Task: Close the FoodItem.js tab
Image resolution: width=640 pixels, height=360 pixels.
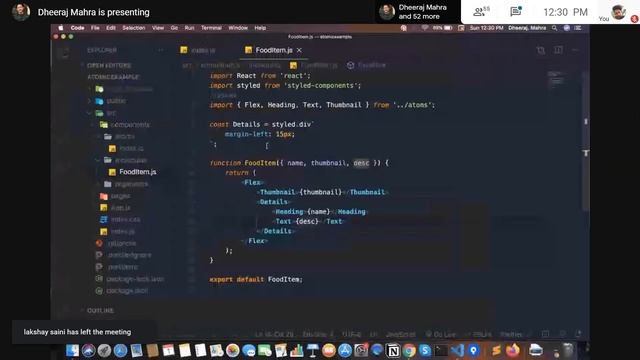Action: tap(299, 50)
